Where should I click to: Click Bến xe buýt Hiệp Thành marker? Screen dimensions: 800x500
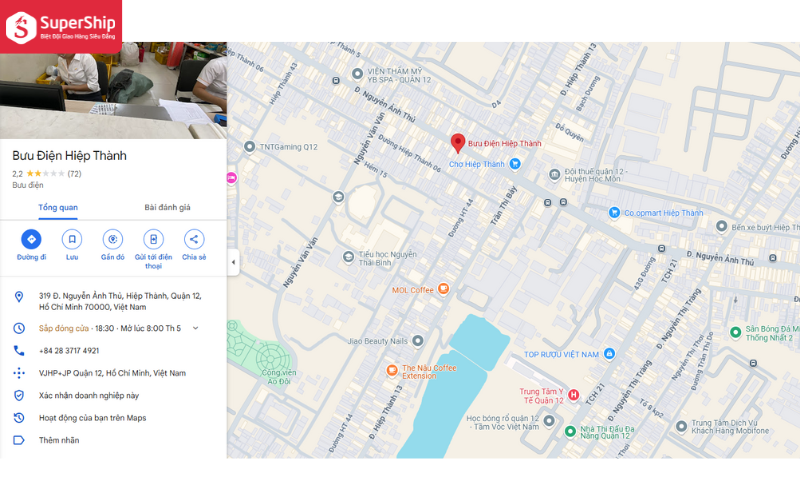coord(721,226)
